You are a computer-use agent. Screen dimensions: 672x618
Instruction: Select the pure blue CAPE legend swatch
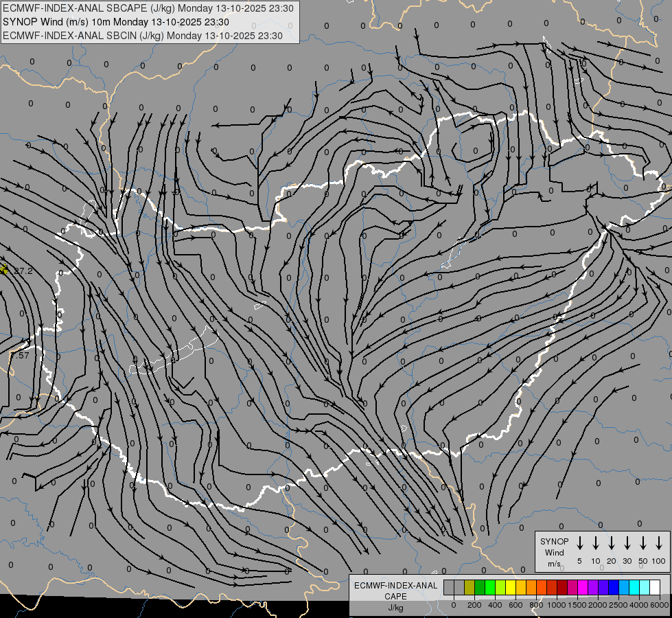[614, 587]
